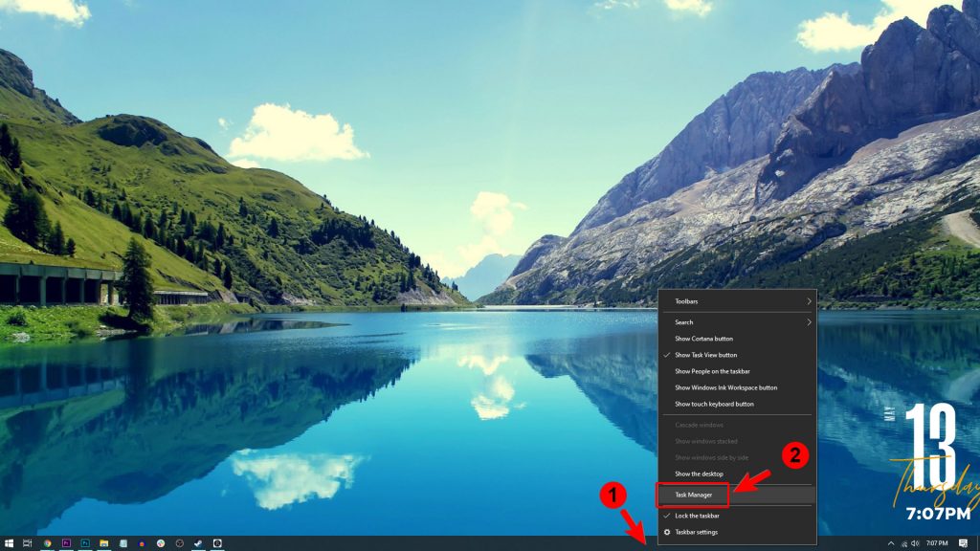Image resolution: width=980 pixels, height=551 pixels.
Task: Click the Show desktop sliver at taskbar end
Action: point(978,543)
